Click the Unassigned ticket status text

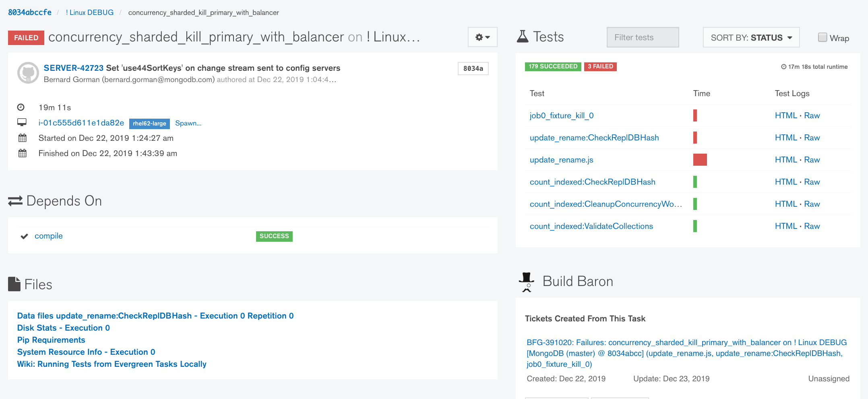[x=829, y=378]
